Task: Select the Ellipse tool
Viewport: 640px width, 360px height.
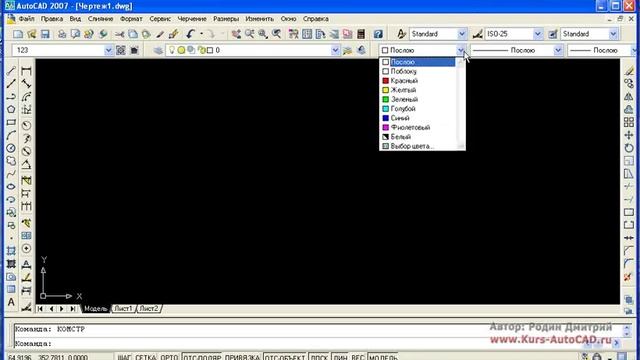Action: click(x=11, y=187)
